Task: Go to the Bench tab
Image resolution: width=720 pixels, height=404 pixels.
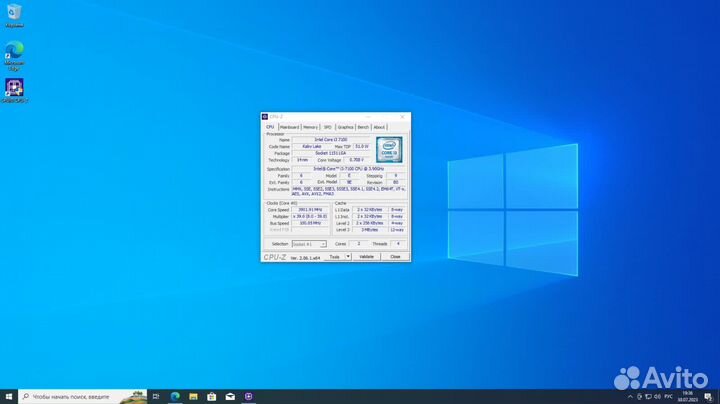Action: (x=363, y=127)
